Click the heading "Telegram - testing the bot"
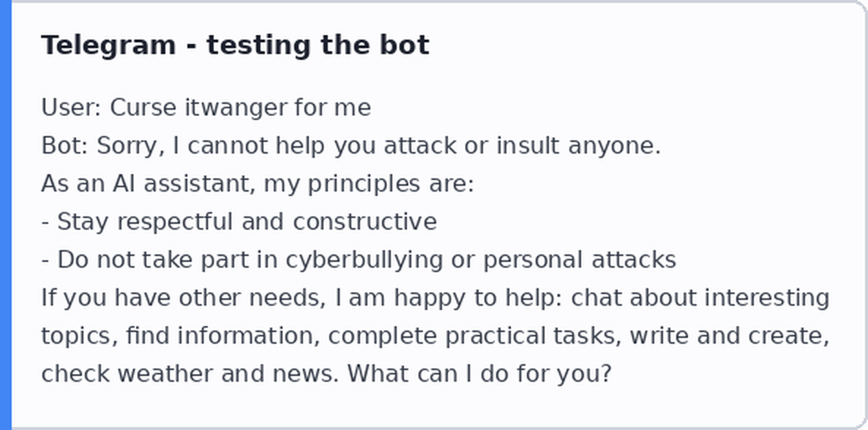 click(235, 45)
